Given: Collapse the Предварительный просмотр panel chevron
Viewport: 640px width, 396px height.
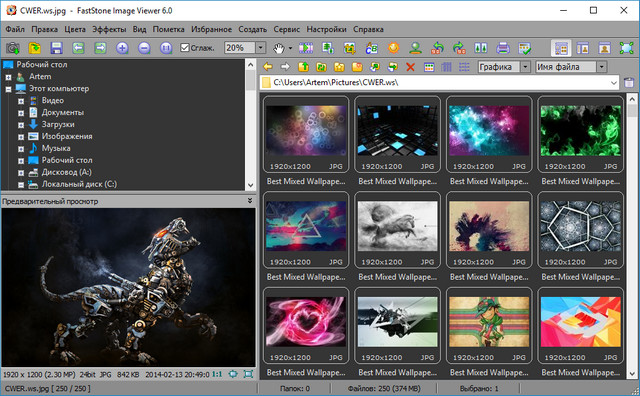Looking at the screenshot, I should coord(250,201).
